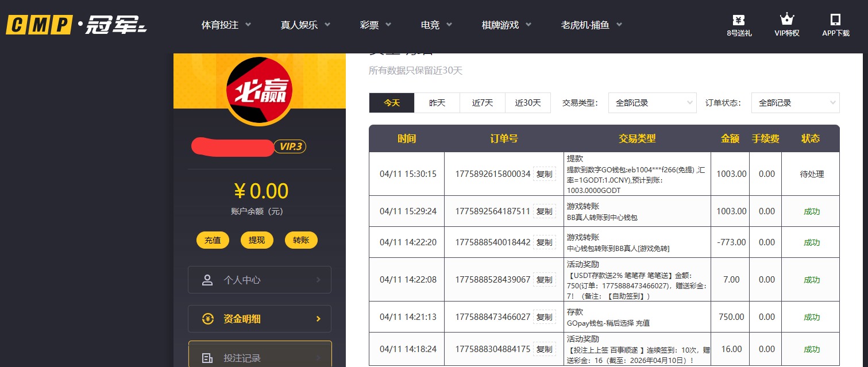
Task: Copy order number 1775892615800034 via 复制
Action: 544,174
